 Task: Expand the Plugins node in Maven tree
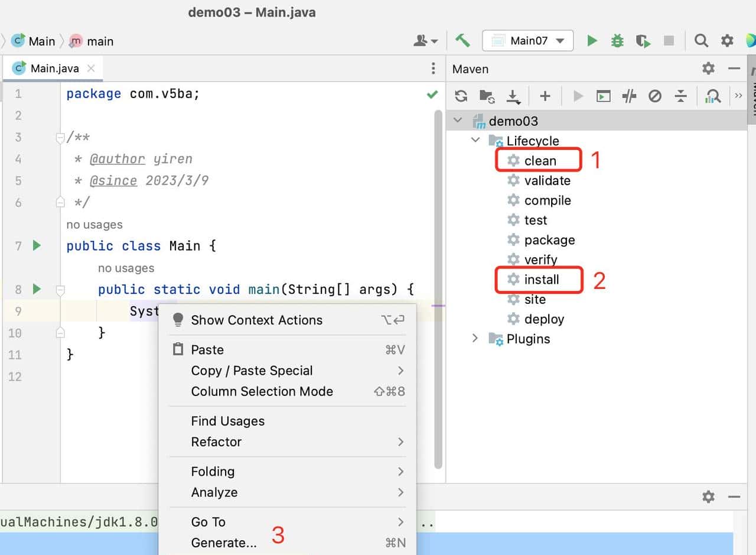(x=475, y=339)
